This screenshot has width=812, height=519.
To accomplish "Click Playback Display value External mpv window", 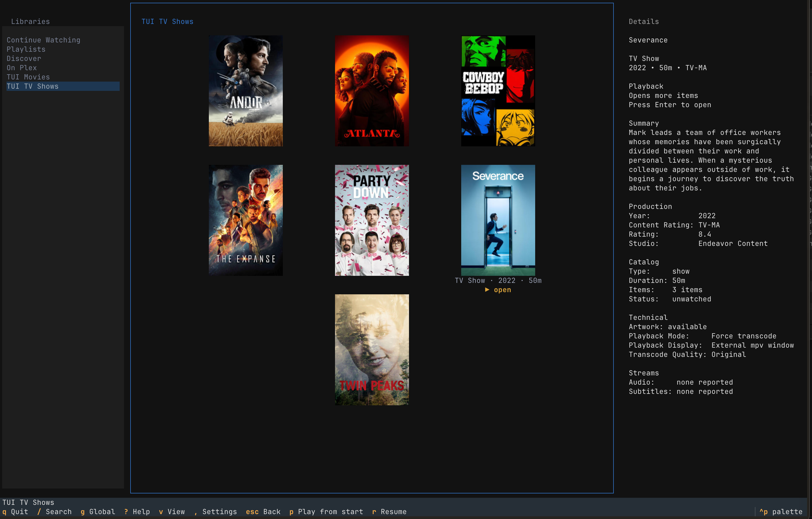I will (x=753, y=345).
